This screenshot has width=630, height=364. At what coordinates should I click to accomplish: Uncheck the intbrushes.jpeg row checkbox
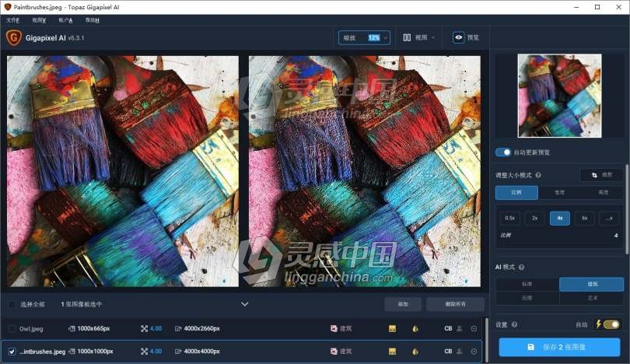(12, 351)
